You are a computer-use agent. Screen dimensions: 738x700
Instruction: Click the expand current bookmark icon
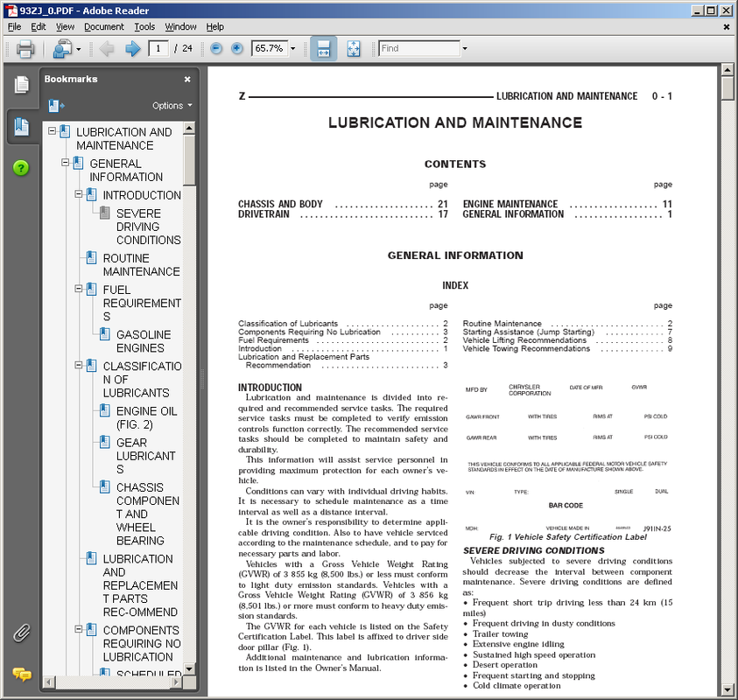click(56, 106)
